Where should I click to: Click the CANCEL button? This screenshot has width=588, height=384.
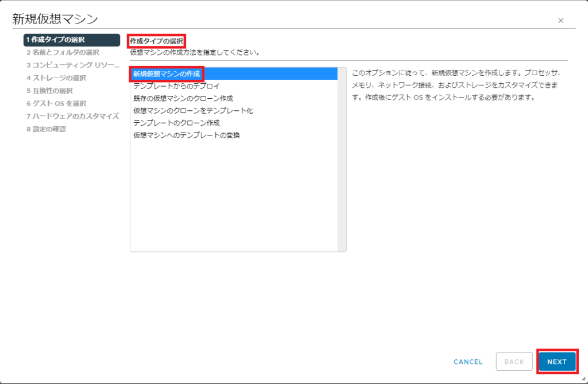point(468,362)
